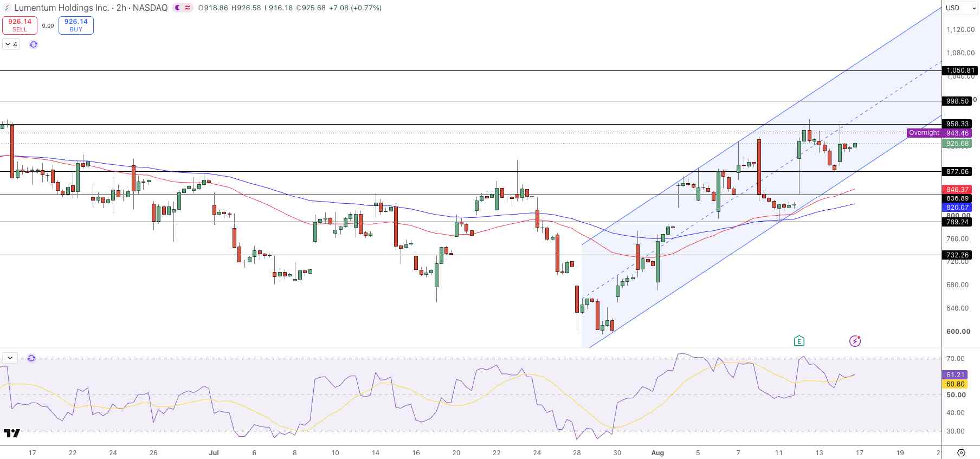Open the green E earnings marker
980x459 pixels.
(799, 341)
